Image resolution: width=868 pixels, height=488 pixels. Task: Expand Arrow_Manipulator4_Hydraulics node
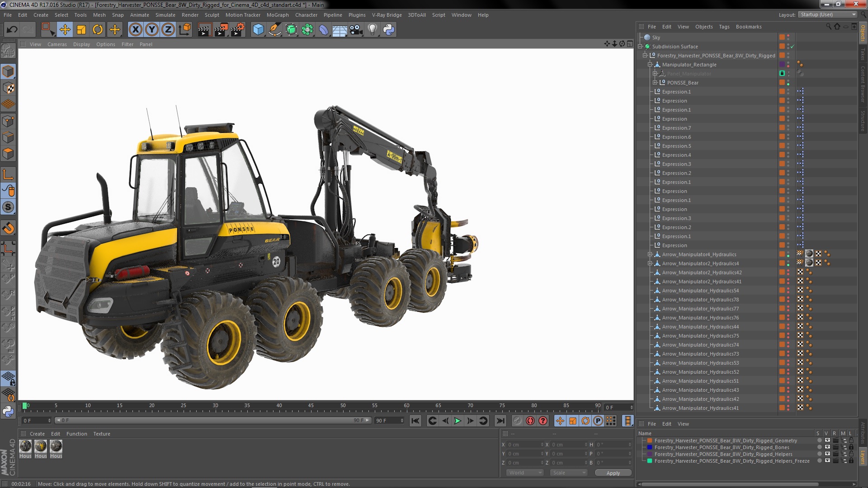pos(650,254)
